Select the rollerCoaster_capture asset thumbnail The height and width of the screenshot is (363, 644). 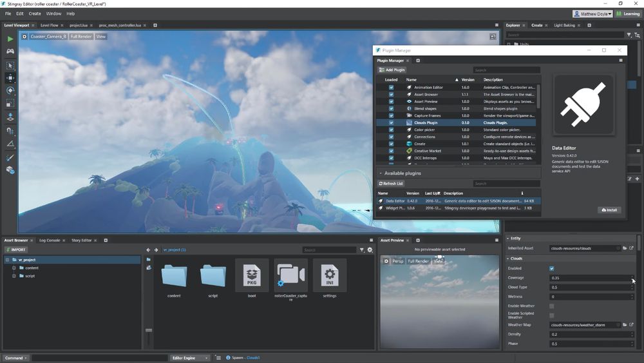pos(290,276)
